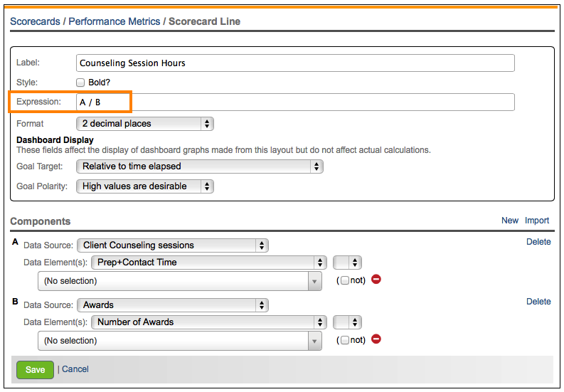Click into the Expression input field
The width and height of the screenshot is (564, 392).
pyautogui.click(x=295, y=102)
